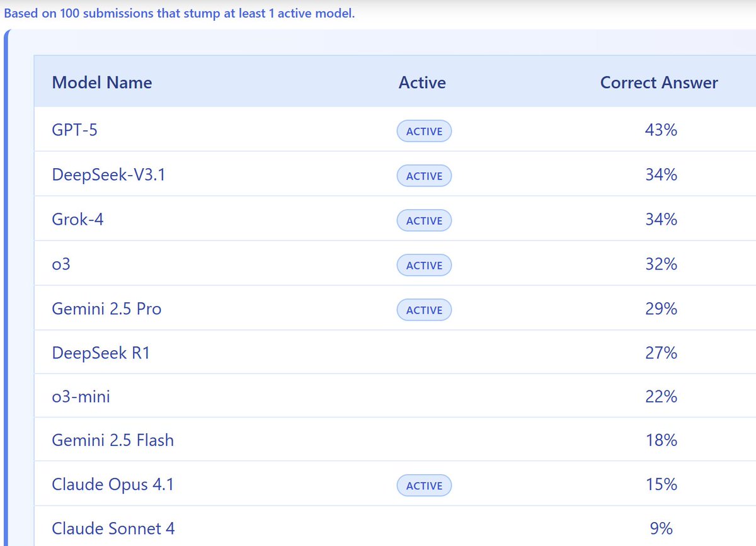Select the o3-mini model name

pyautogui.click(x=81, y=398)
